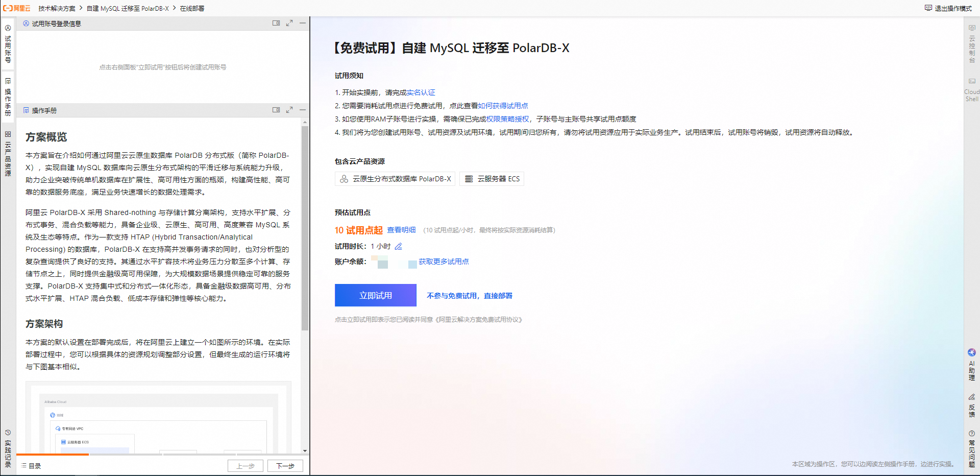Click the user icon beside 试用账号登录信息 title
This screenshot has width=980, height=476.
click(26, 23)
